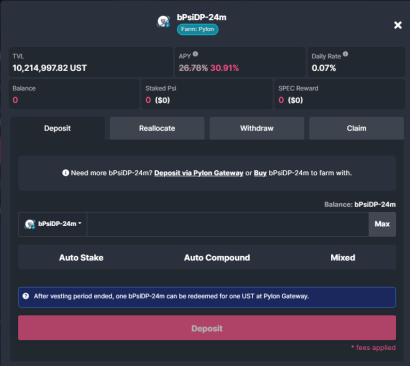Click the 0.07% daily rate value

pos(324,68)
